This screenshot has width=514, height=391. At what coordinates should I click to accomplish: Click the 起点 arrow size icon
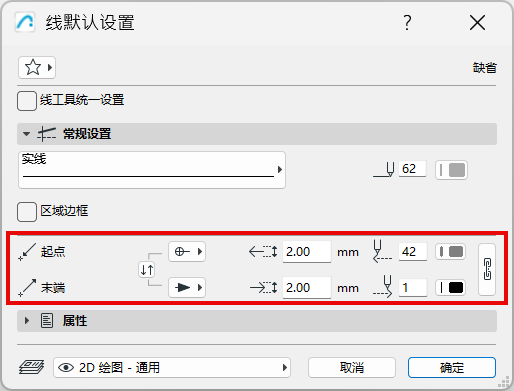(263, 252)
